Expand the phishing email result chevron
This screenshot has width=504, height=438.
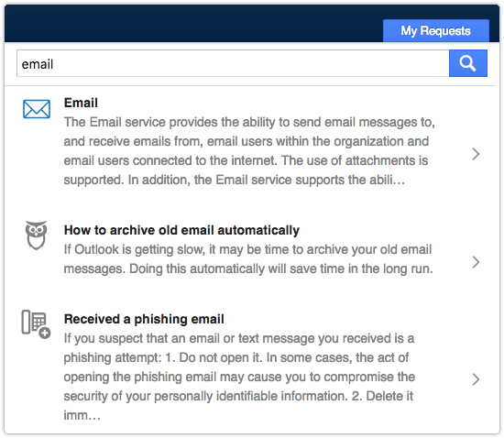(476, 379)
